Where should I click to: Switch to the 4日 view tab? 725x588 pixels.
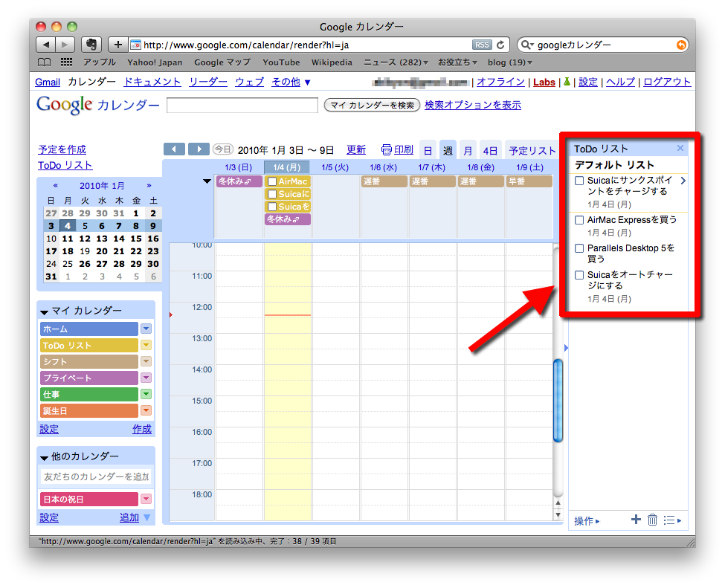point(489,151)
